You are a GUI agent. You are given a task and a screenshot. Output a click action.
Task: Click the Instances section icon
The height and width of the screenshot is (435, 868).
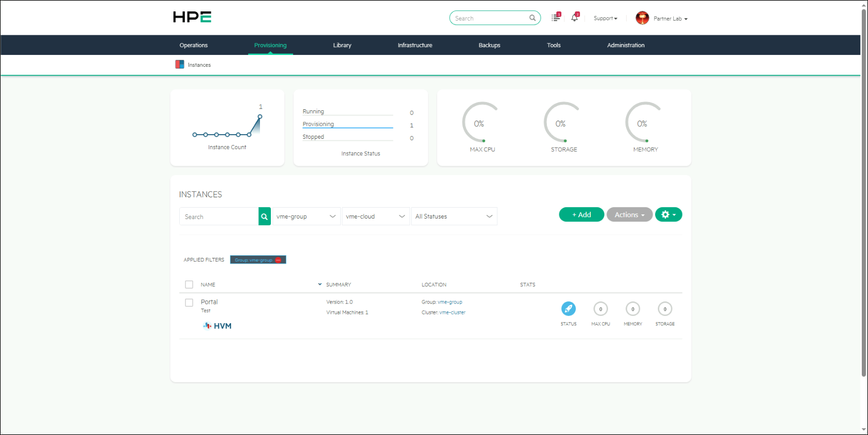click(x=180, y=65)
